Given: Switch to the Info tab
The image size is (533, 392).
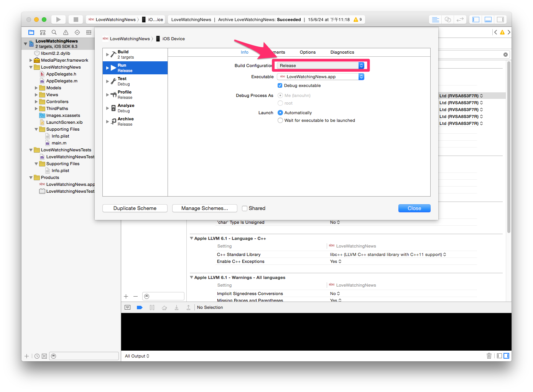Looking at the screenshot, I should [x=245, y=52].
